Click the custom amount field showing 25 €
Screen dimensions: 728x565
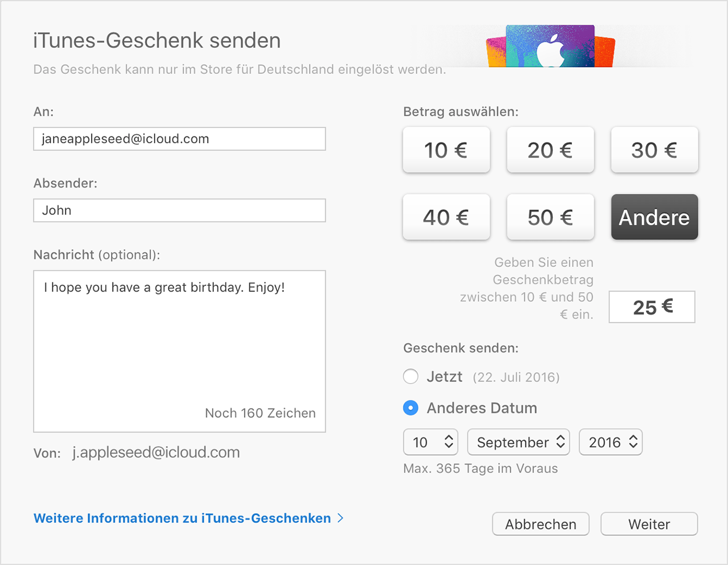coord(652,307)
